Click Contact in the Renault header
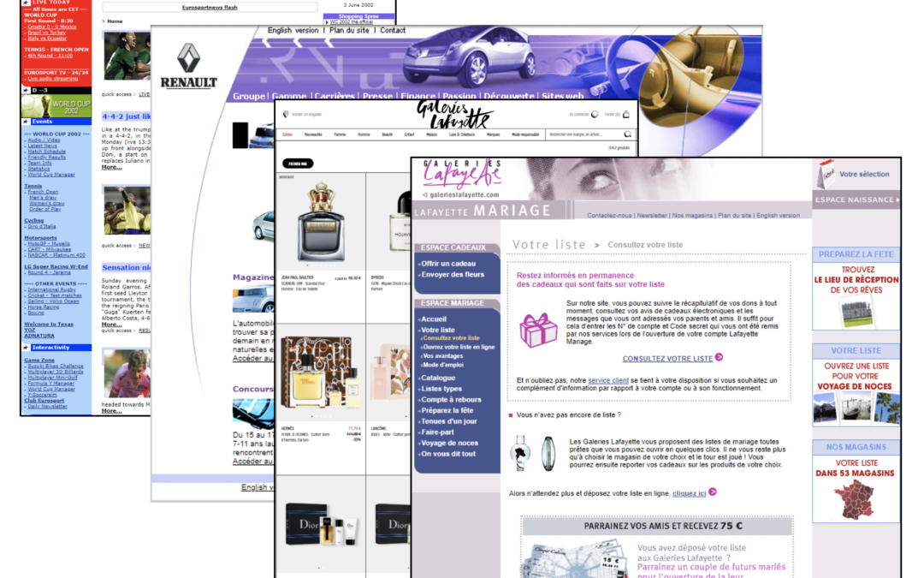 (393, 30)
